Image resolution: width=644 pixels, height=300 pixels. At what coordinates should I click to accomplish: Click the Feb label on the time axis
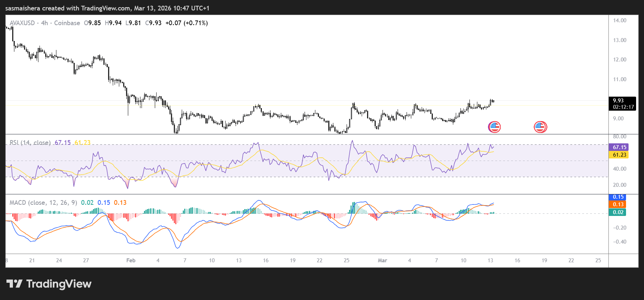(x=131, y=260)
